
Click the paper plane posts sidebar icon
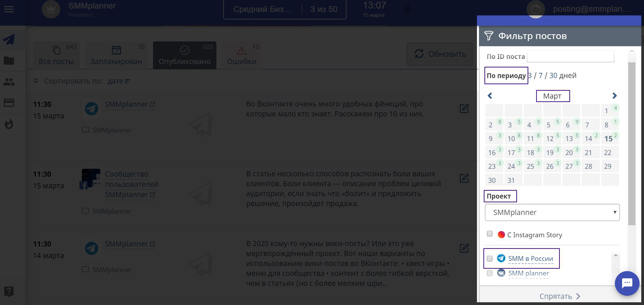pos(9,40)
